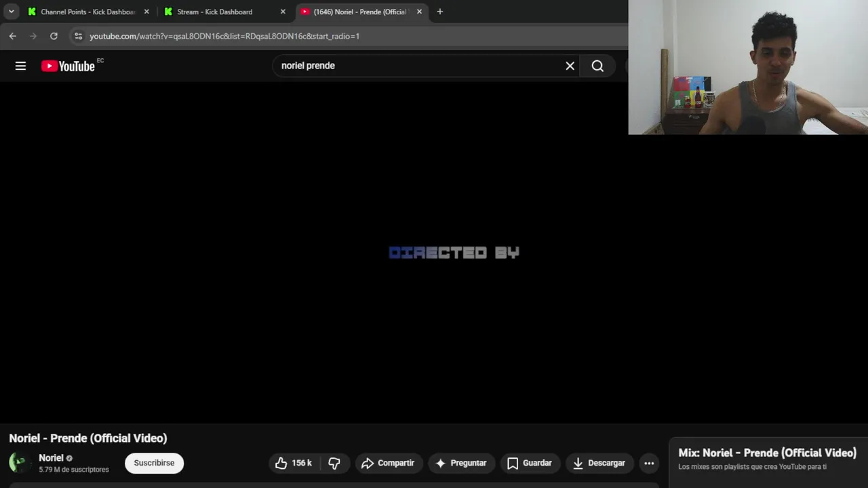Open YouTube hamburger guide menu
This screenshot has width=868, height=488.
[x=20, y=66]
